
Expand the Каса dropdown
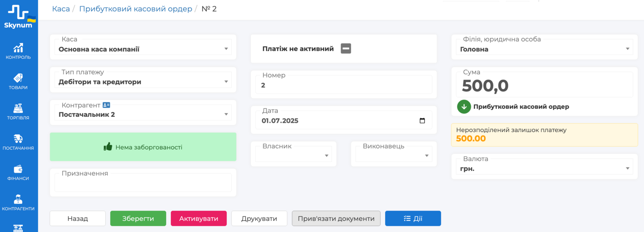(143, 49)
